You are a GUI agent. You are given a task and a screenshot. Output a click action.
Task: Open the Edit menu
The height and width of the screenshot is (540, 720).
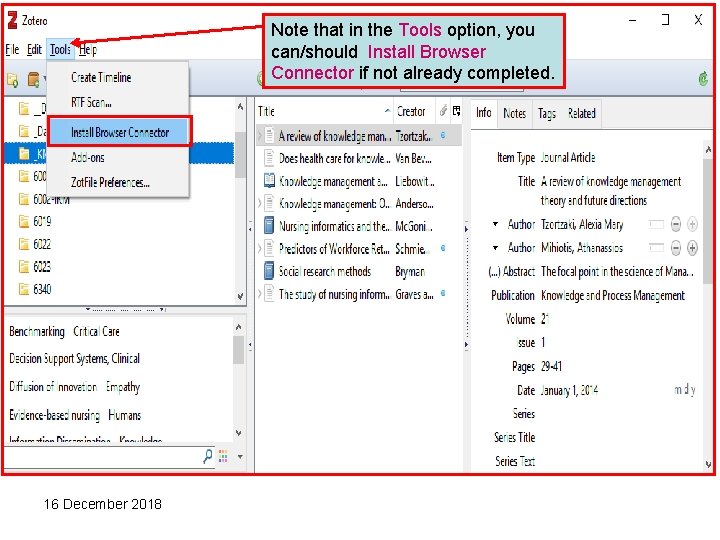(x=34, y=50)
